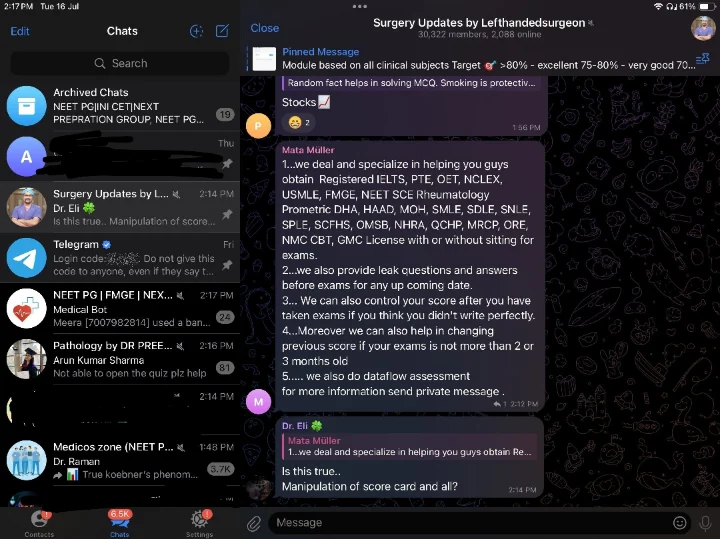Open Archived Chats folder
Image resolution: width=720 pixels, height=539 pixels.
(x=120, y=106)
